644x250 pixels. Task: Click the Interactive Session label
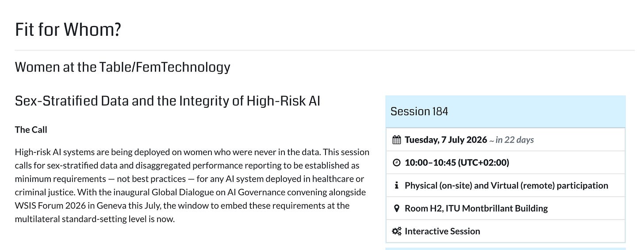coord(442,231)
